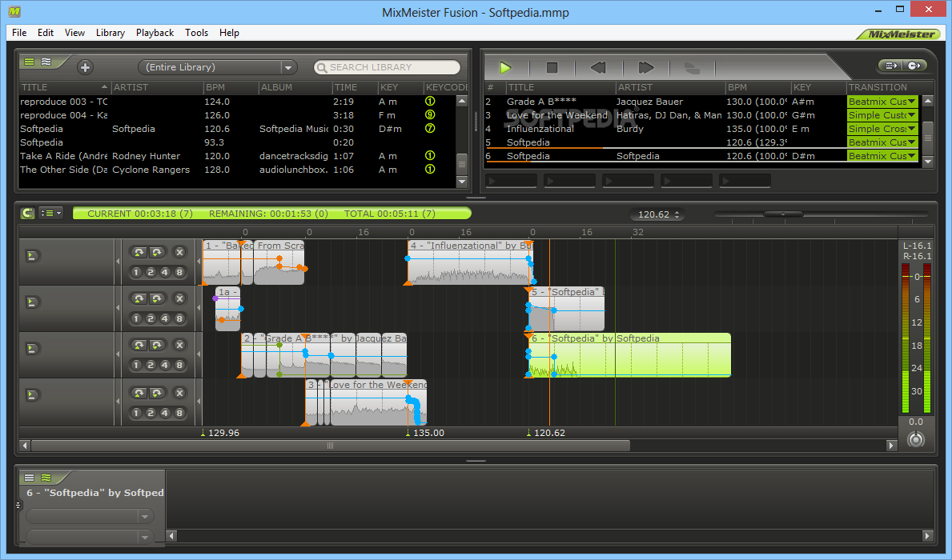Select the The Other Side library row
Viewport: 952px width, 560px height.
(x=237, y=170)
